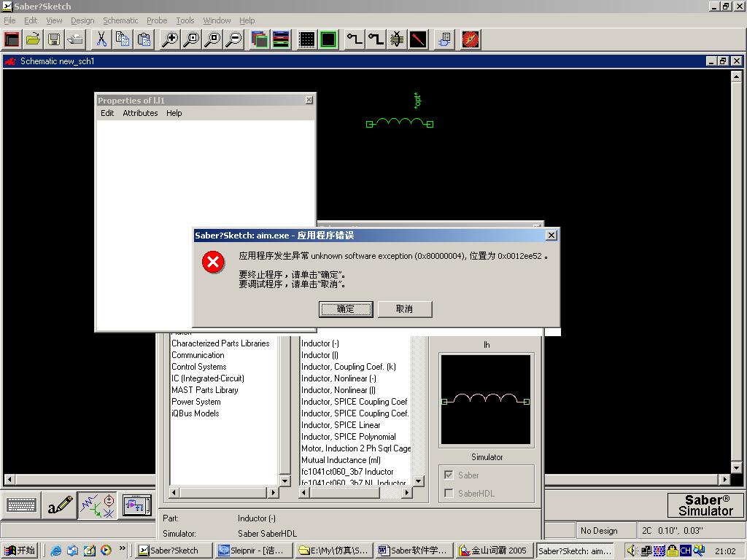Cut selection with the scissors icon
Viewport: 747px width, 560px height.
pos(101,39)
